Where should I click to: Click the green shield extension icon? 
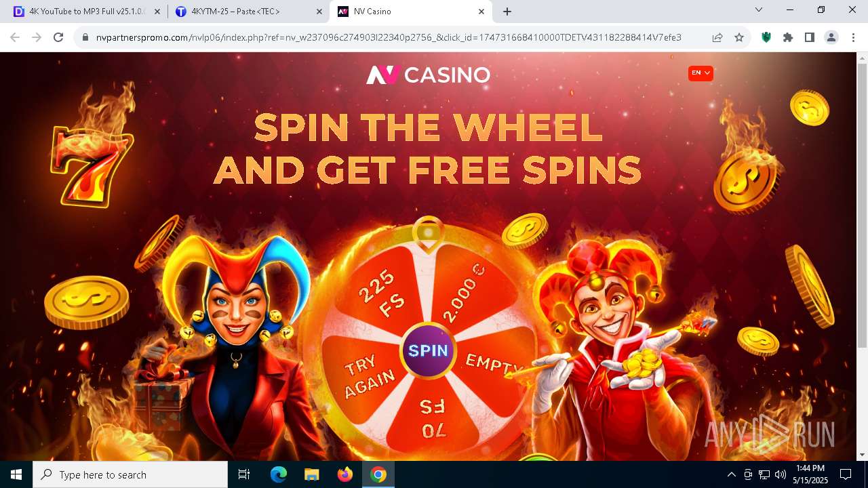click(766, 38)
